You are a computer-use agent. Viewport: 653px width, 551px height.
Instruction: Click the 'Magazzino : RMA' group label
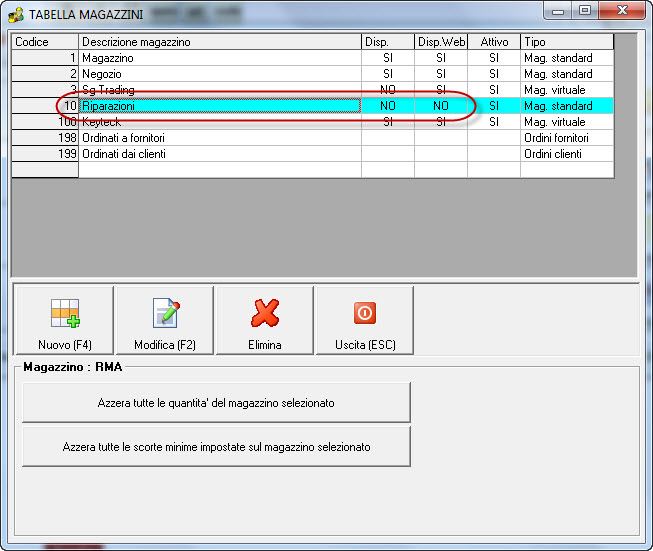click(x=72, y=367)
